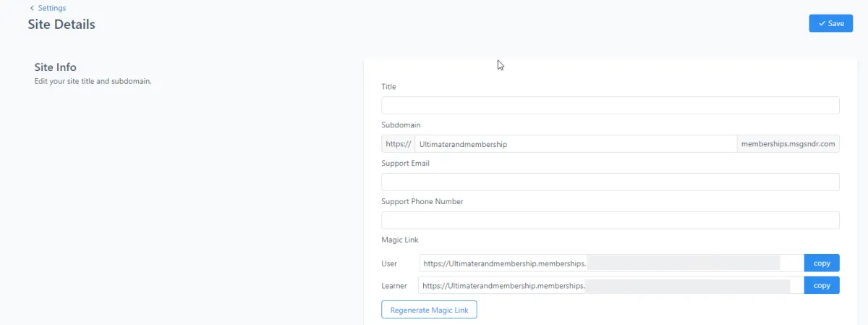The width and height of the screenshot is (868, 325).
Task: Select the User magic link field
Action: coord(610,263)
